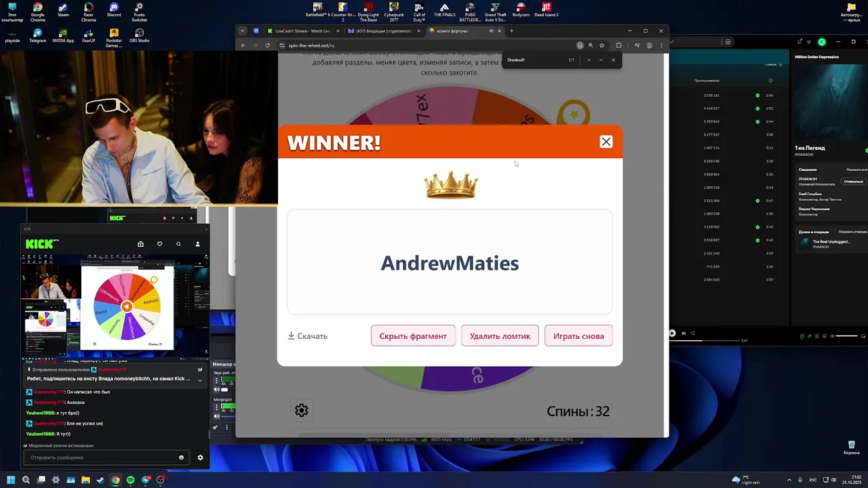The height and width of the screenshot is (488, 868).
Task: Open Kick chat settings gear
Action: point(200,457)
